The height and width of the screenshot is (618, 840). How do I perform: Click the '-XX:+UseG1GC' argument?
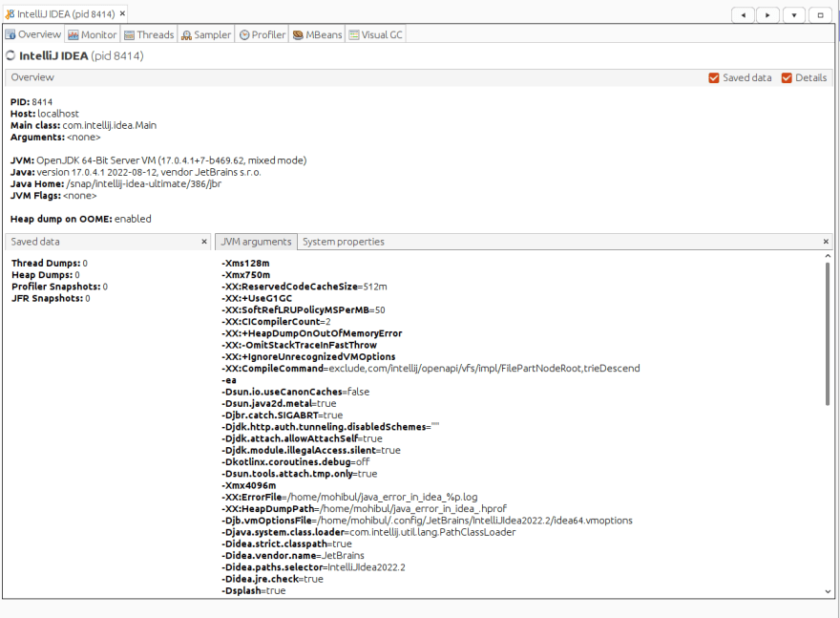click(257, 299)
